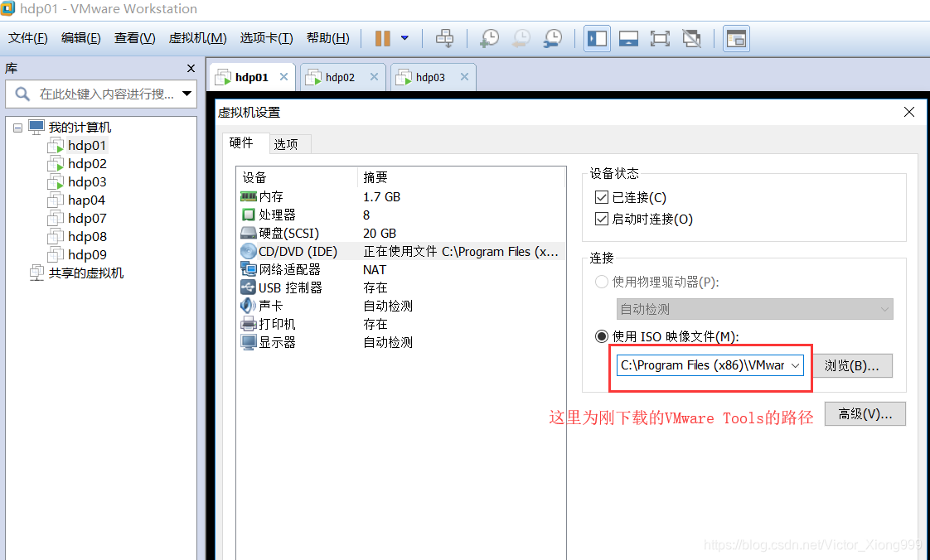Screen dimensions: 930x560
Task: Open the power options dropdown arrow beside pause
Action: 404,38
